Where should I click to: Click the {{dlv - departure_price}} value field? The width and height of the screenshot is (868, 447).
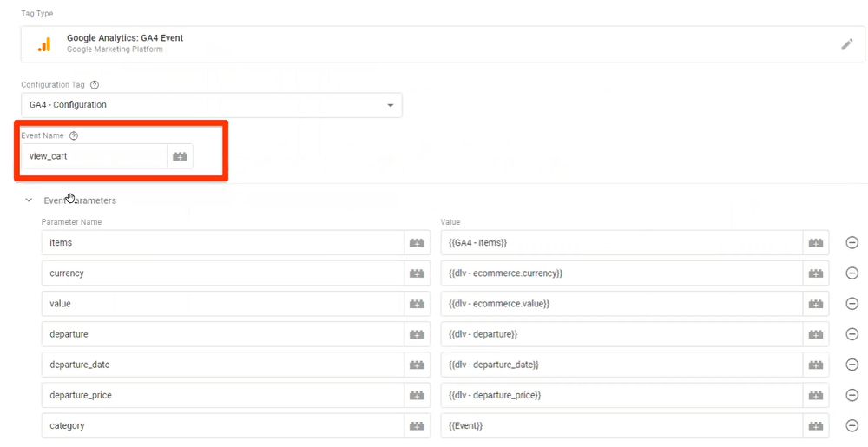pyautogui.click(x=622, y=395)
